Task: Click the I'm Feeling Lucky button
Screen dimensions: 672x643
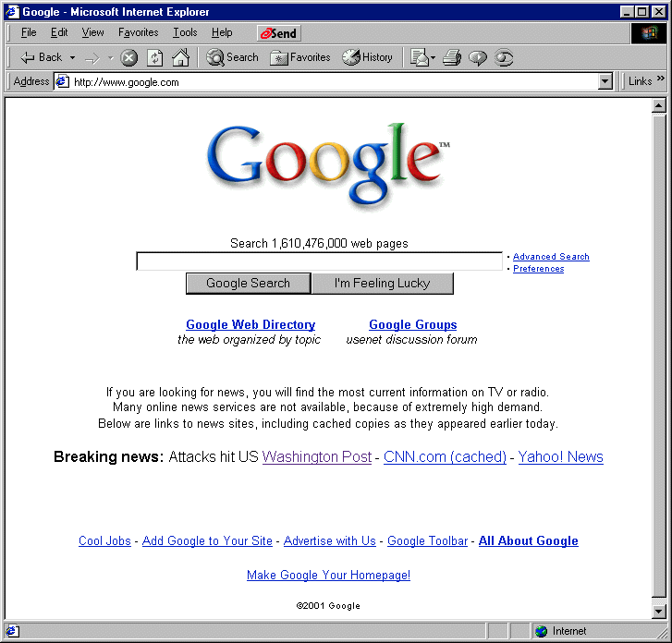Action: click(383, 284)
